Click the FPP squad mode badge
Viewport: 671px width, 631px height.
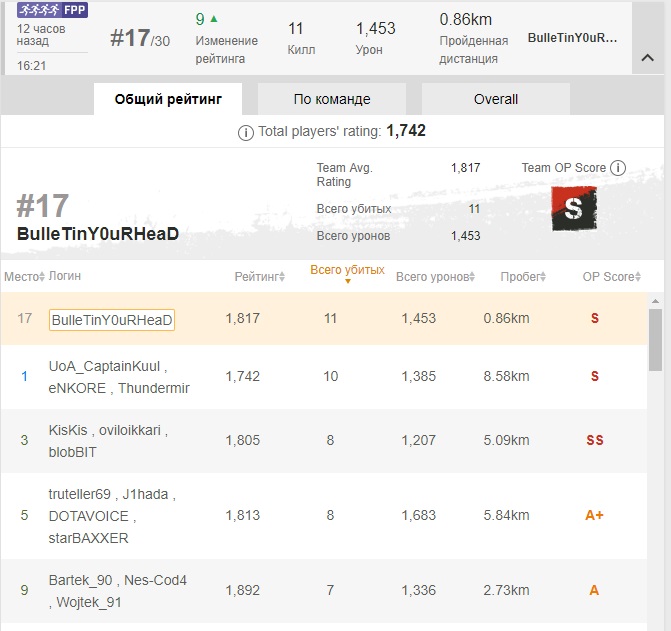coord(53,10)
